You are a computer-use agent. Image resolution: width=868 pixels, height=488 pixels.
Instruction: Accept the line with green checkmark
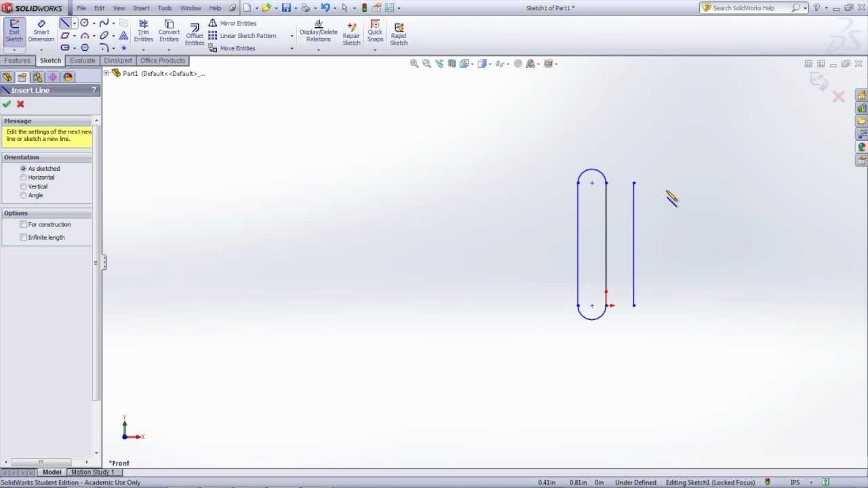pyautogui.click(x=7, y=104)
